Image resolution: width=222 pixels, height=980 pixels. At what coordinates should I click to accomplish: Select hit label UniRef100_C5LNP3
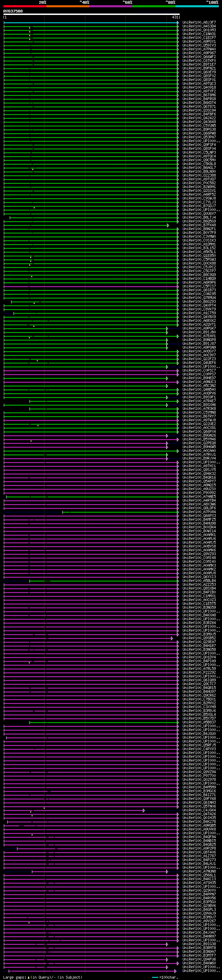[x=199, y=152]
